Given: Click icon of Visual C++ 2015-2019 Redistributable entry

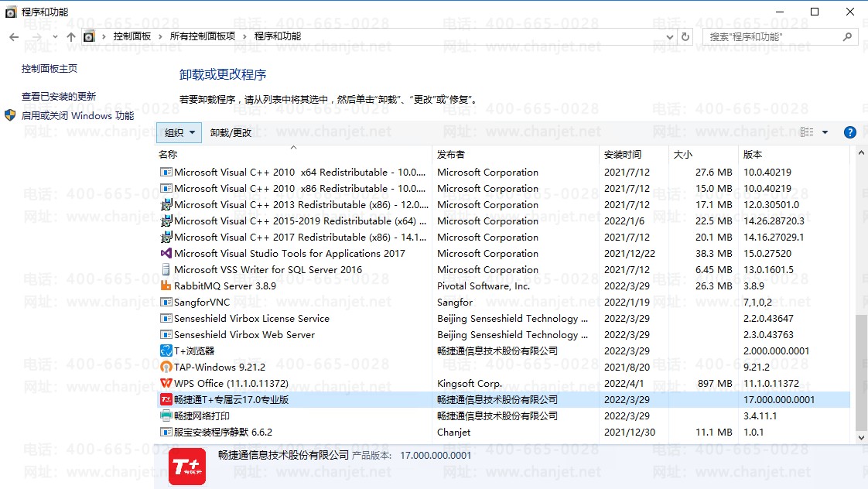Looking at the screenshot, I should [x=166, y=221].
